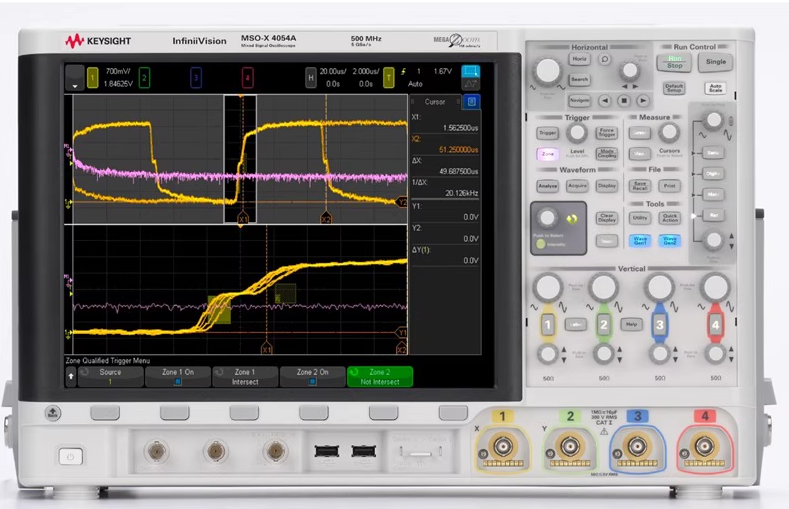789x509 pixels.
Task: Open the Source softkey menu
Action: (110, 377)
